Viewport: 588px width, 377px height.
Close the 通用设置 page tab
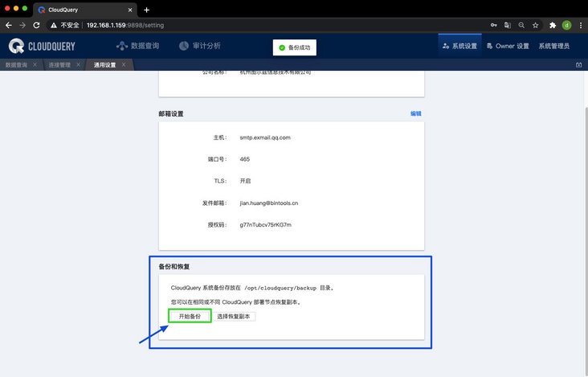pos(124,64)
